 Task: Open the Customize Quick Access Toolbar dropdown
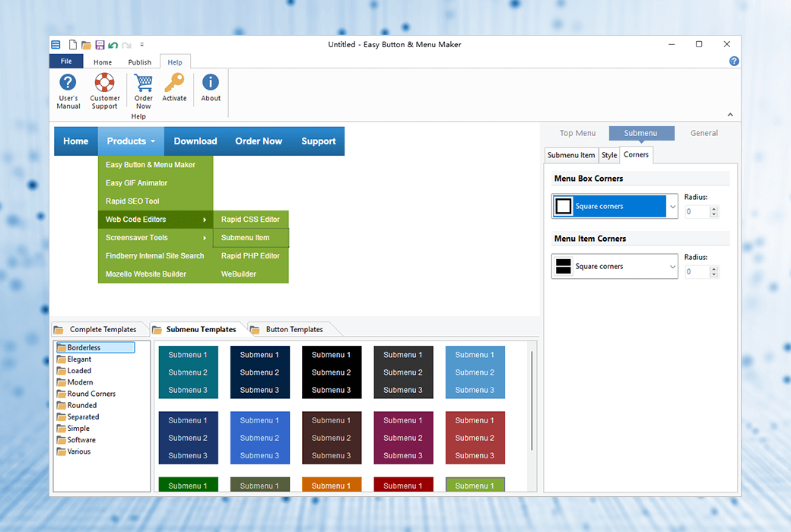(141, 45)
